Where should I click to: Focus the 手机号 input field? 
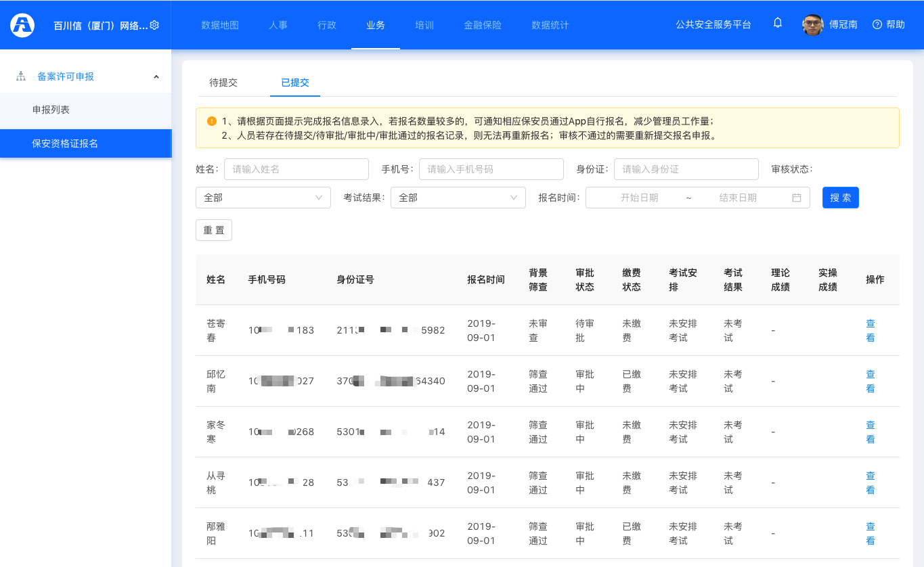[x=491, y=169]
